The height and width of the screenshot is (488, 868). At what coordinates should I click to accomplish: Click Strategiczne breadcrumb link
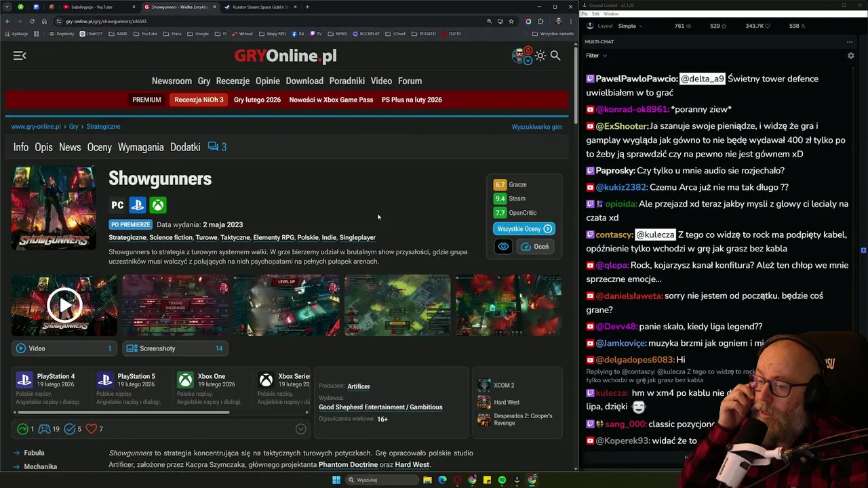pyautogui.click(x=103, y=127)
